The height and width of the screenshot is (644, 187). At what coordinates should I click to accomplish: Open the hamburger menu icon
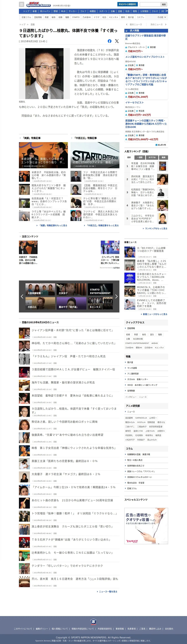click(22, 4)
